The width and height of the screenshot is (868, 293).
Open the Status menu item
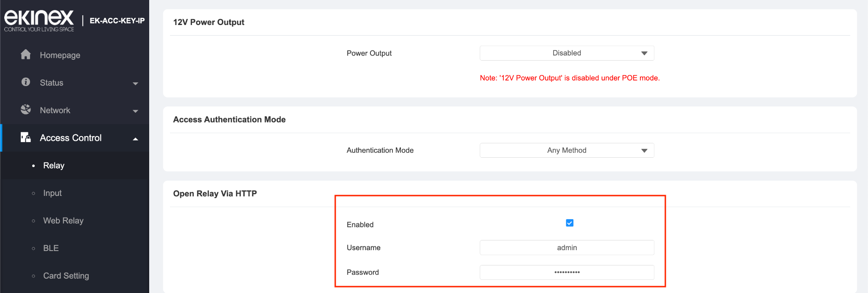[75, 83]
